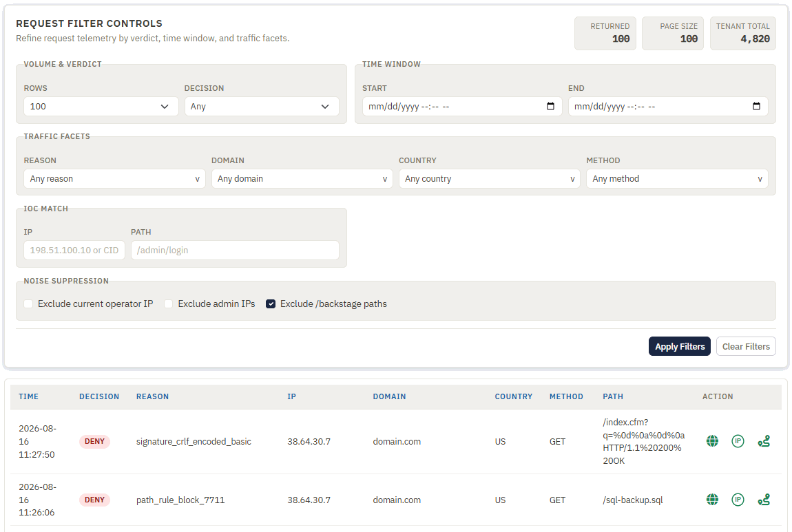Sort by the Reason column header
The width and height of the screenshot is (792, 532).
pyautogui.click(x=152, y=396)
